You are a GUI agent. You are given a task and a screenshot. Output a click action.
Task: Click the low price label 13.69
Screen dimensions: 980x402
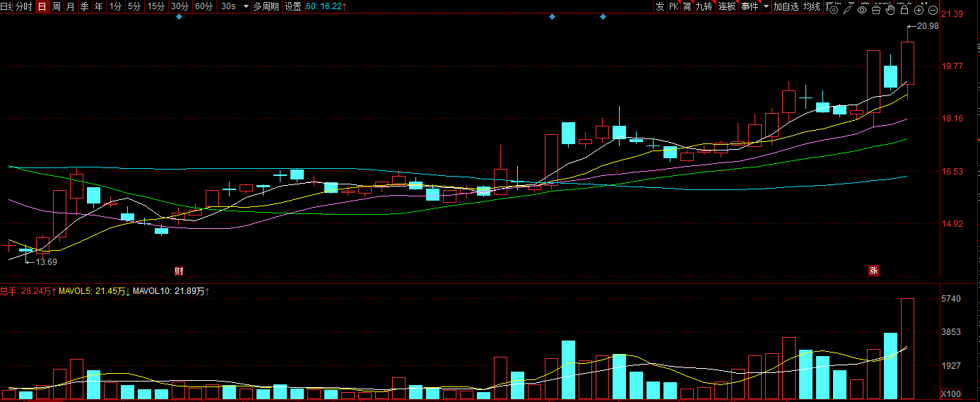(47, 261)
